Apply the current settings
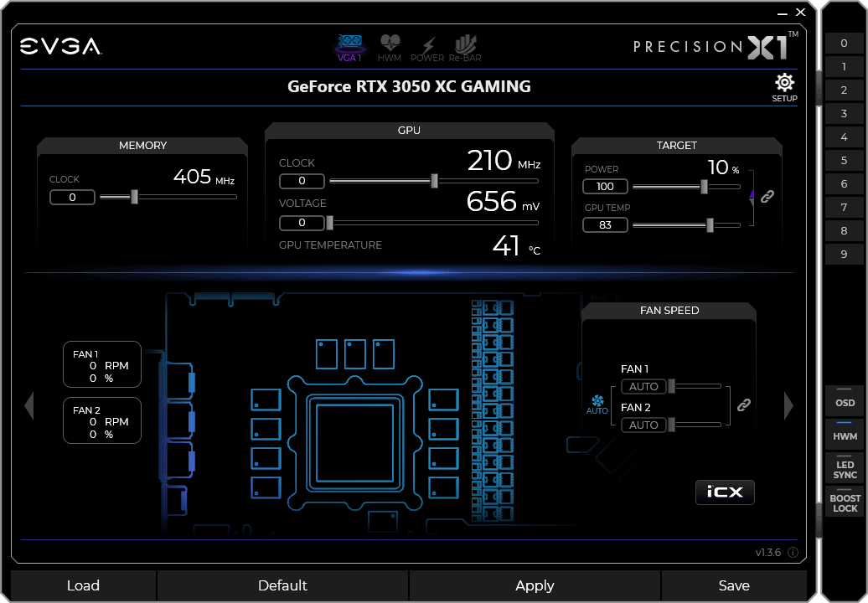 pyautogui.click(x=535, y=585)
